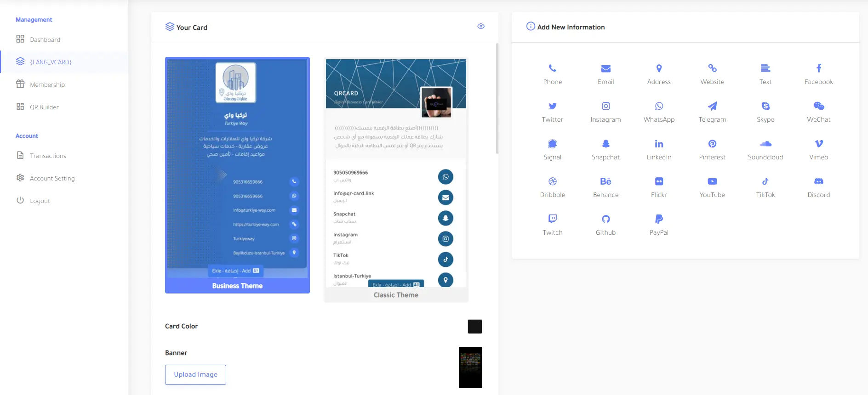The image size is (868, 395).
Task: Toggle card preview eye icon
Action: pyautogui.click(x=481, y=26)
